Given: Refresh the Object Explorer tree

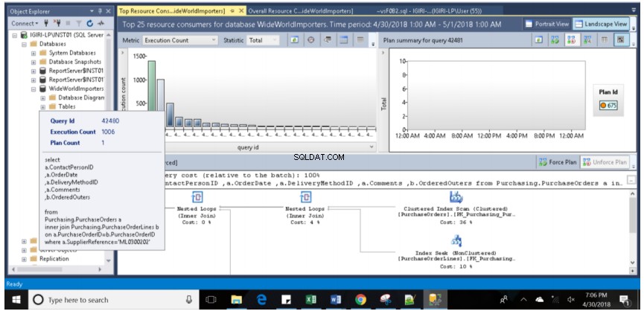Looking at the screenshot, I should pos(89,24).
